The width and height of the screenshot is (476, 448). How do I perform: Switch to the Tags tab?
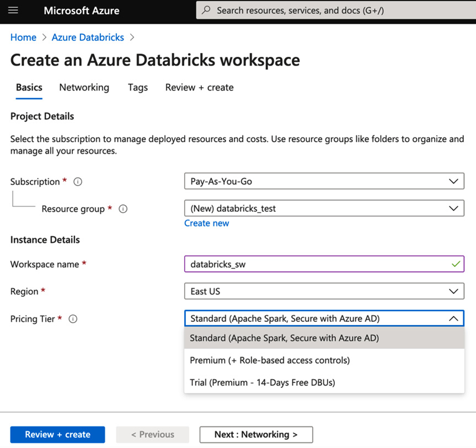click(138, 88)
